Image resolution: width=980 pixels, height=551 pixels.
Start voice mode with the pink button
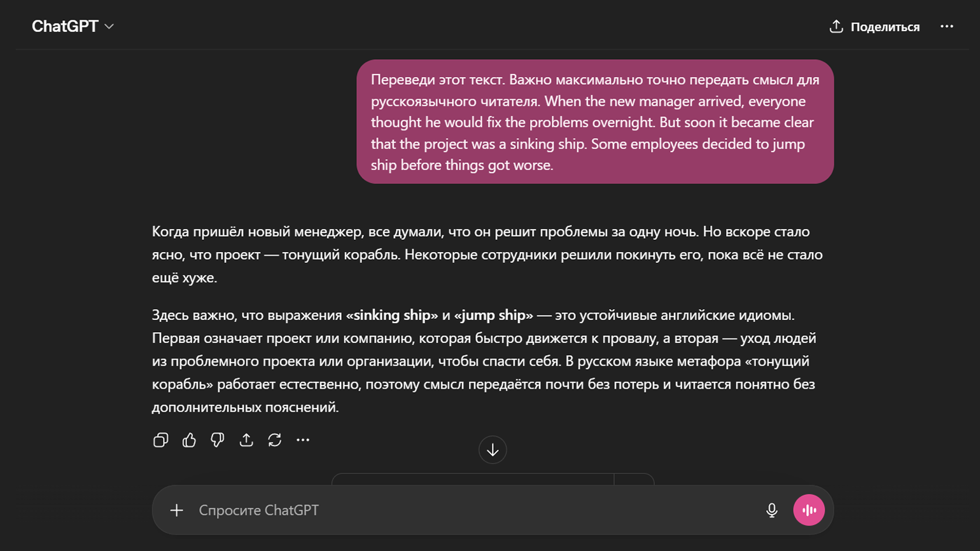(808, 510)
